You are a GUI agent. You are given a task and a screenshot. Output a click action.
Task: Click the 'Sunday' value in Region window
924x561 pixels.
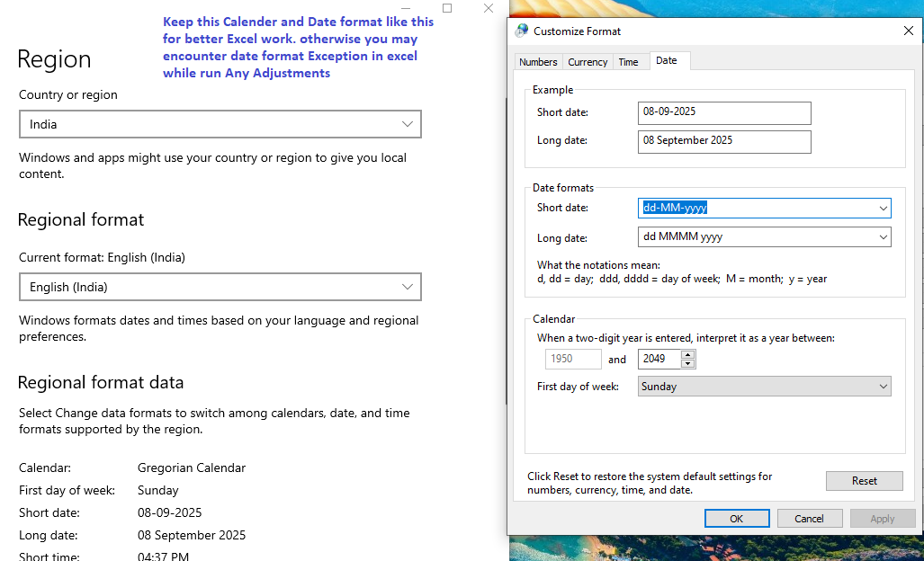[158, 490]
